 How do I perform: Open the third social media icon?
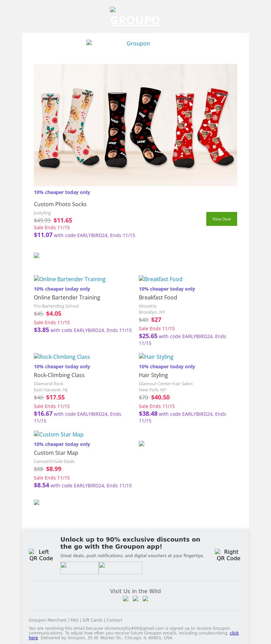145,599
